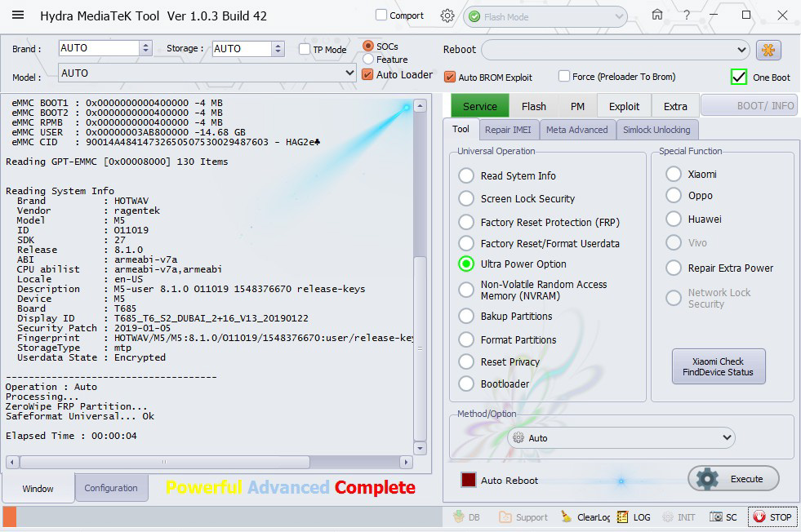This screenshot has height=532, width=801.
Task: Open the hamburger main menu
Action: (18, 15)
